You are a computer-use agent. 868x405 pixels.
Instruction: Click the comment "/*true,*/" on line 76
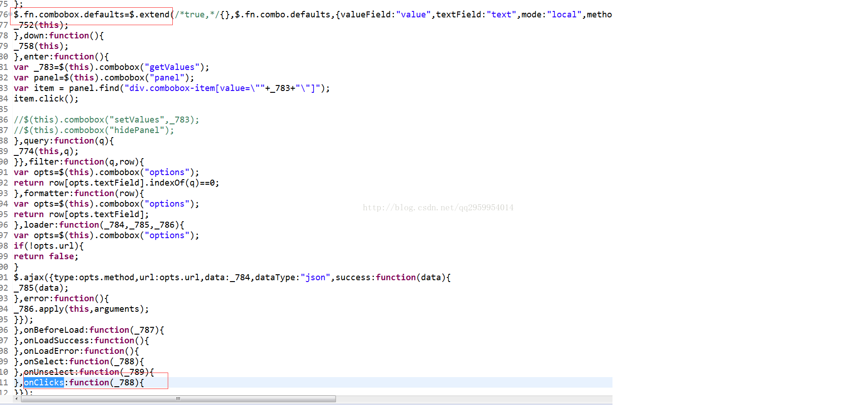[x=197, y=15]
